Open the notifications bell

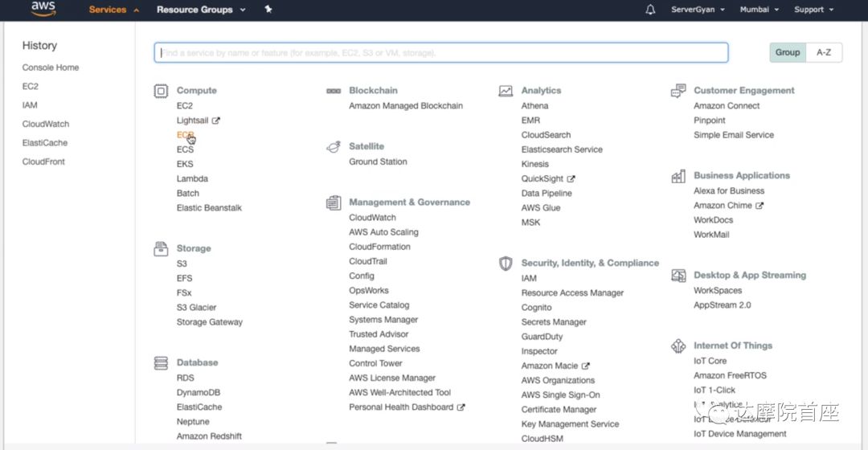pyautogui.click(x=650, y=10)
